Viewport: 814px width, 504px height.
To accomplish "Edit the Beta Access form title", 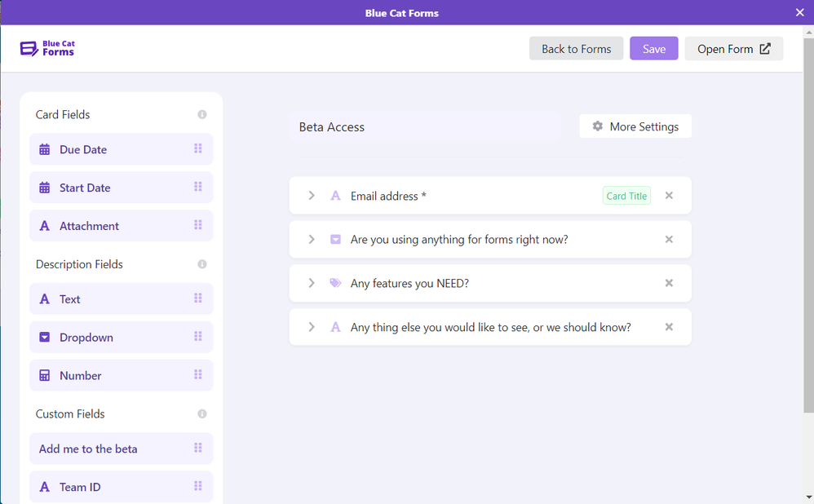I will pyautogui.click(x=424, y=126).
